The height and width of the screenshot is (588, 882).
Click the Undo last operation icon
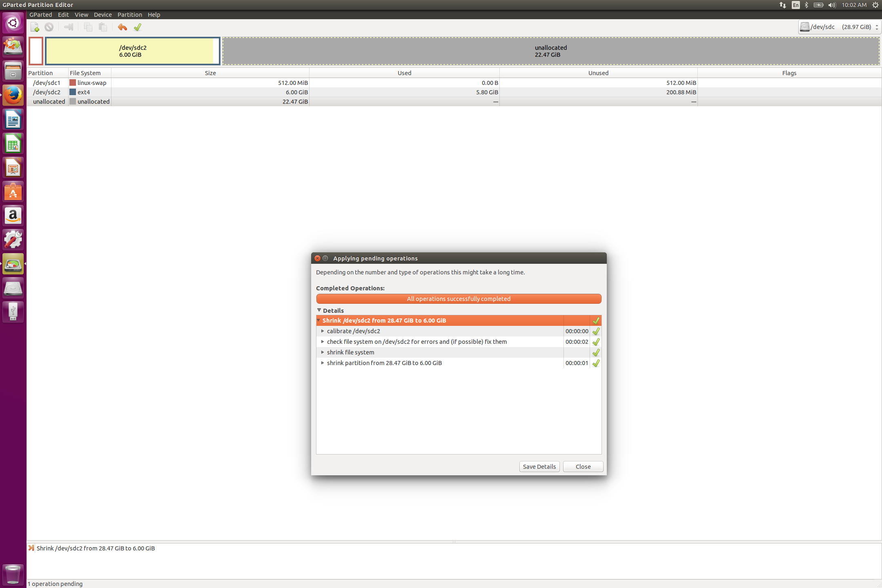click(x=122, y=27)
